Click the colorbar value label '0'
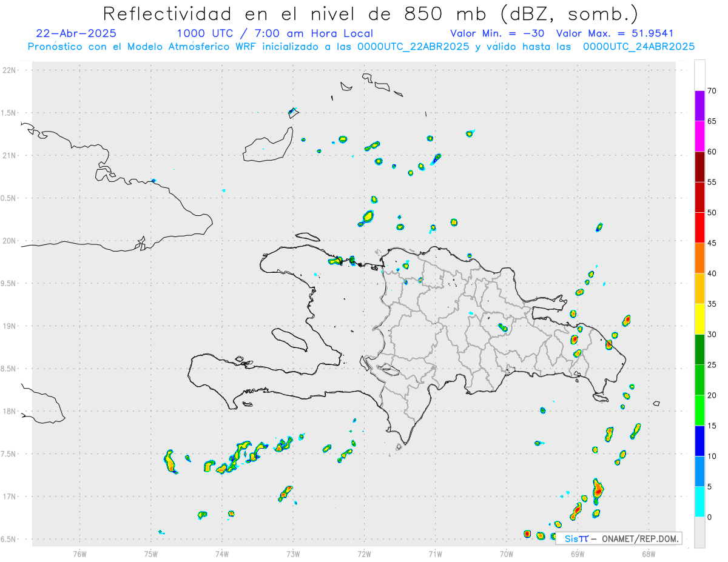Screen dimensions: 728x562 coord(709,517)
